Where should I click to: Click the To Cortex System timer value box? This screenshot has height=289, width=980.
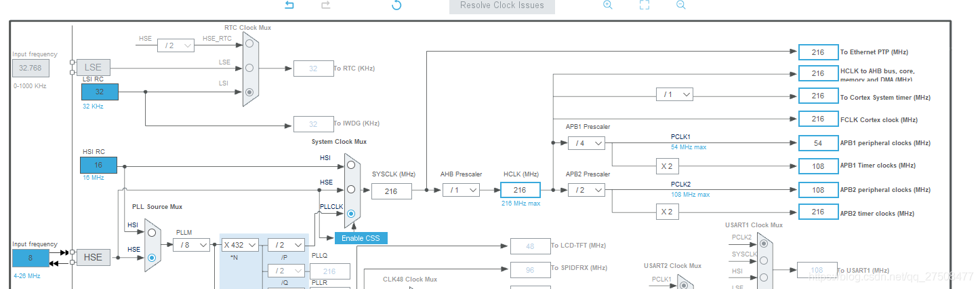(818, 96)
